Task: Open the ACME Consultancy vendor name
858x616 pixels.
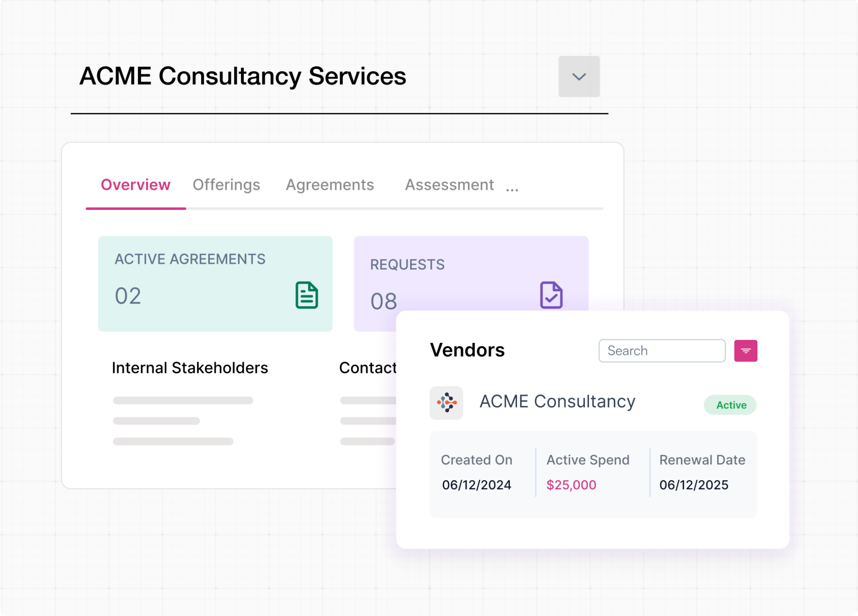Action: click(x=557, y=401)
